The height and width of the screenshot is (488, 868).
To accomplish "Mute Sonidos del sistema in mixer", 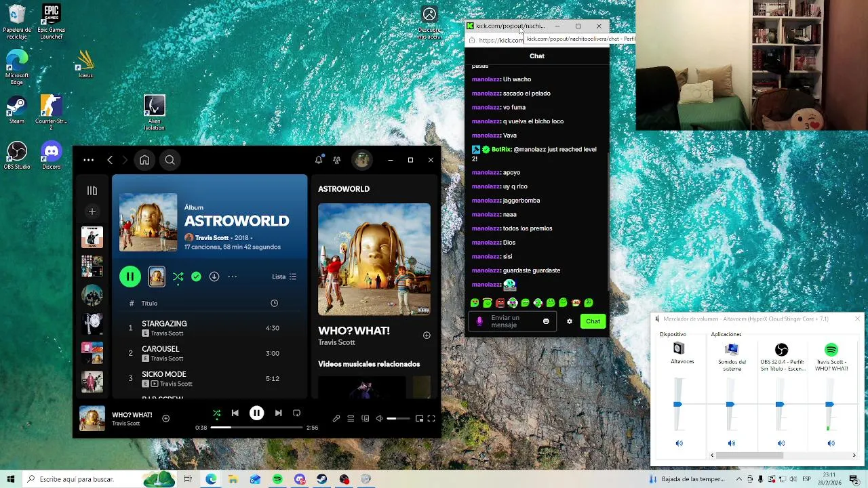I will tap(731, 443).
